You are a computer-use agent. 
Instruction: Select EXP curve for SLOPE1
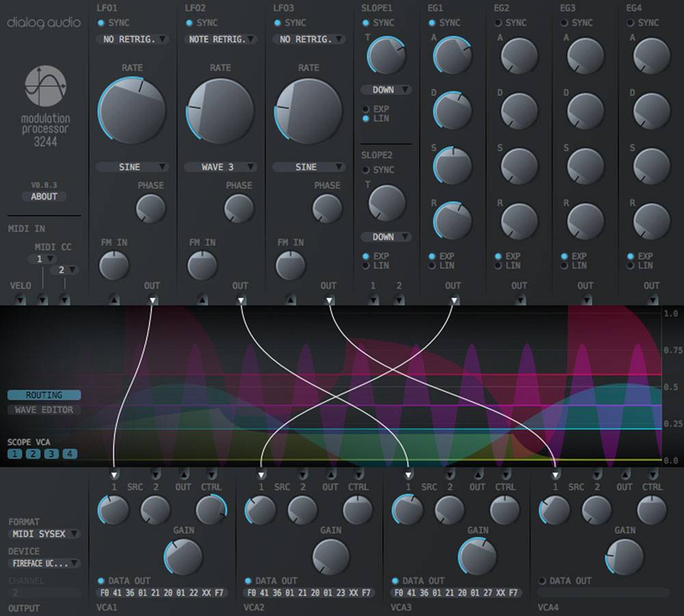tap(366, 109)
